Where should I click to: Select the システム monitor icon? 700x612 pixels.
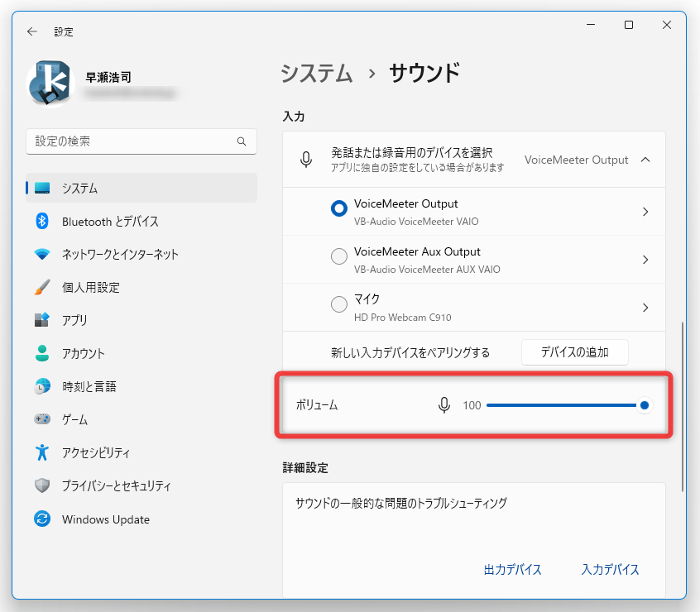(x=42, y=188)
